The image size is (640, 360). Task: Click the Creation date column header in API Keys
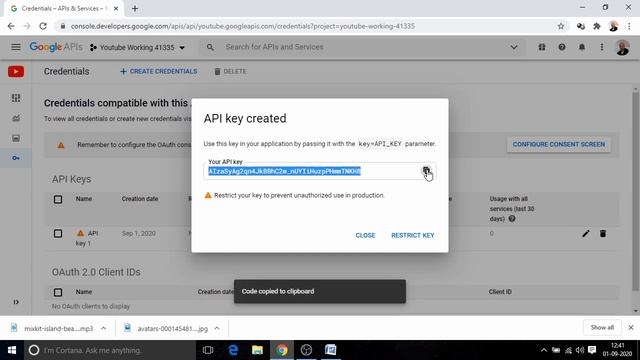[140, 199]
